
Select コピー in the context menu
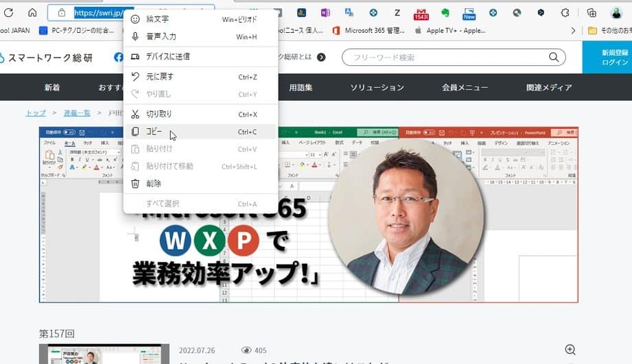pos(154,132)
